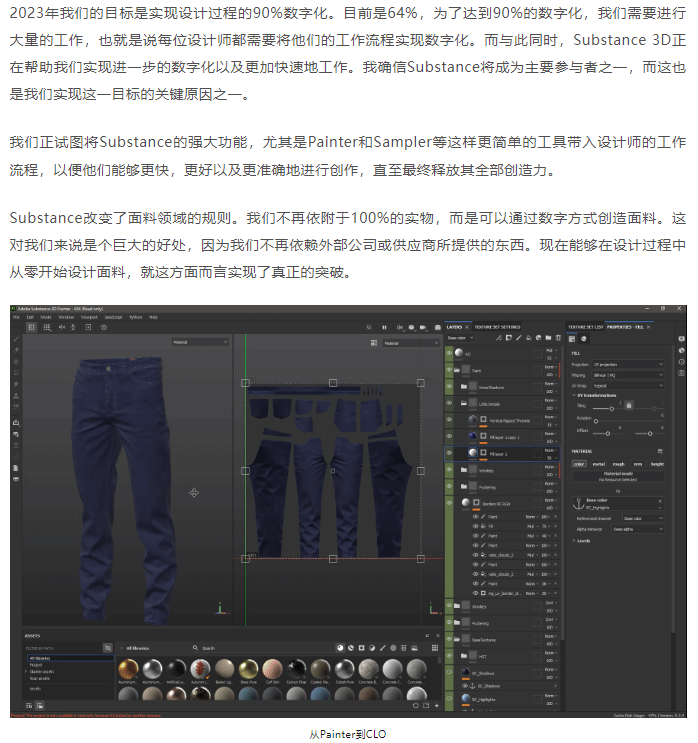
Task: Click the add effect wand icon in Layers
Action: tap(499, 338)
